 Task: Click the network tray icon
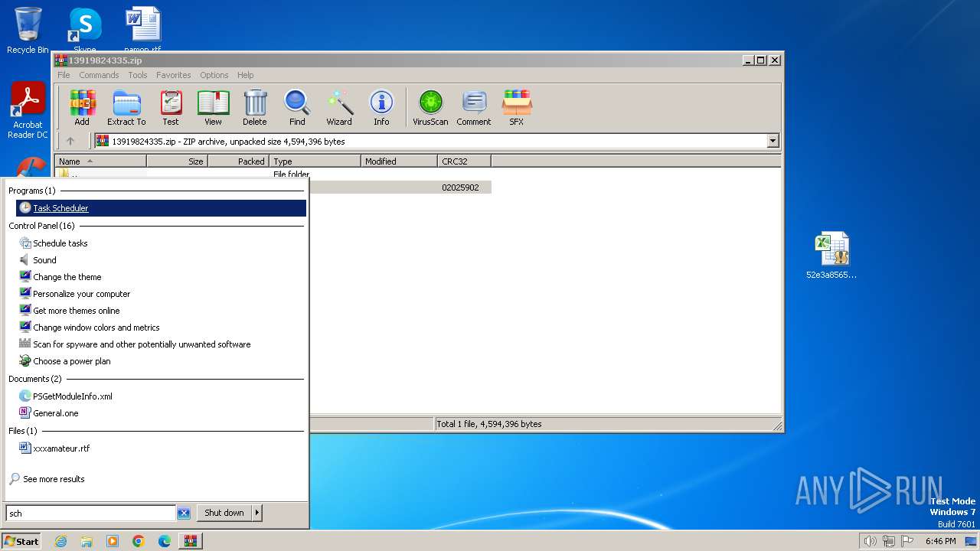pos(889,541)
